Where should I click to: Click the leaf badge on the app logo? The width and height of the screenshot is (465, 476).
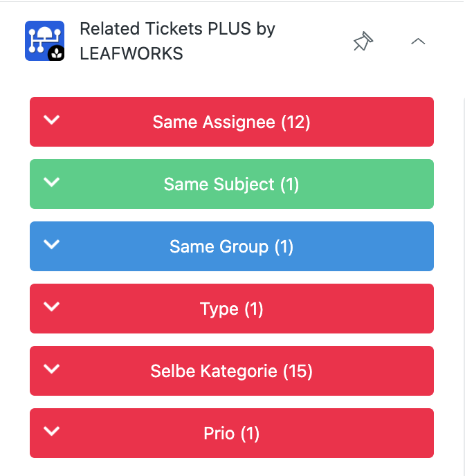click(57, 53)
